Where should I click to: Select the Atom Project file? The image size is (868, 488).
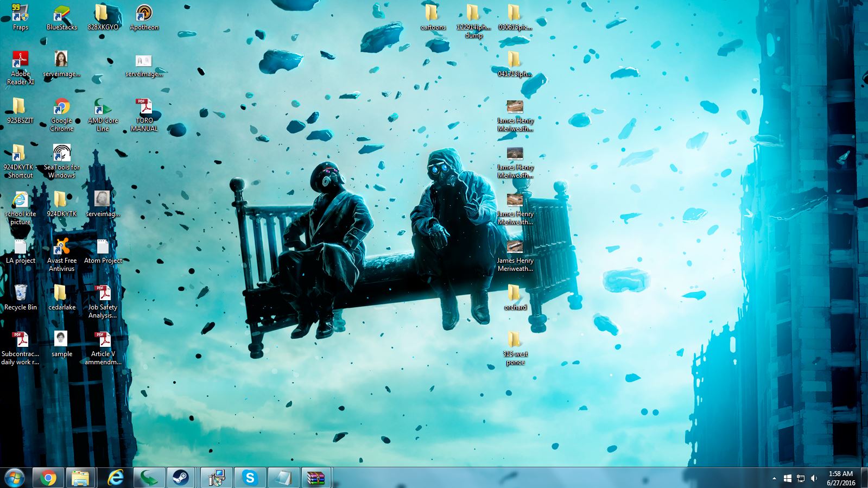click(x=103, y=251)
